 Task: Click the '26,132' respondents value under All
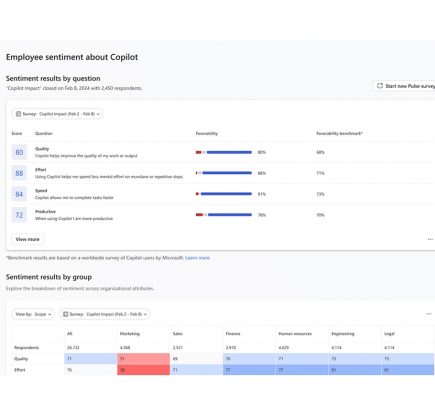[73, 348]
